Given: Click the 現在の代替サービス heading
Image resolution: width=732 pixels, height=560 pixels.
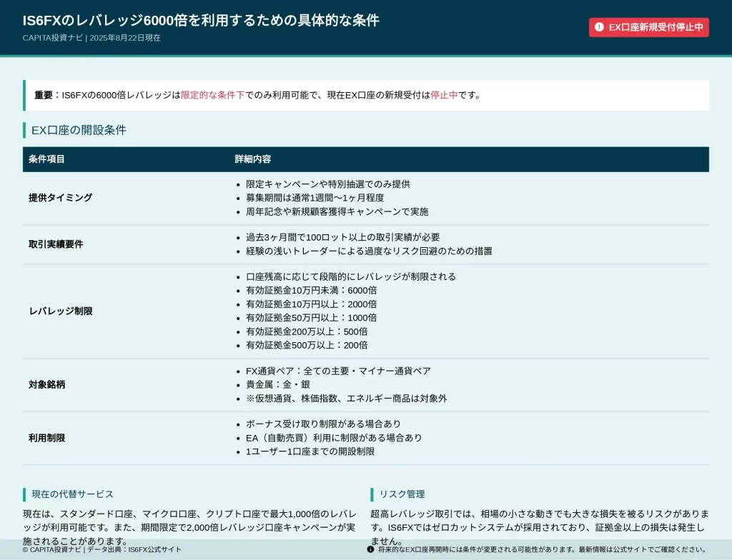Looking at the screenshot, I should click(x=72, y=494).
